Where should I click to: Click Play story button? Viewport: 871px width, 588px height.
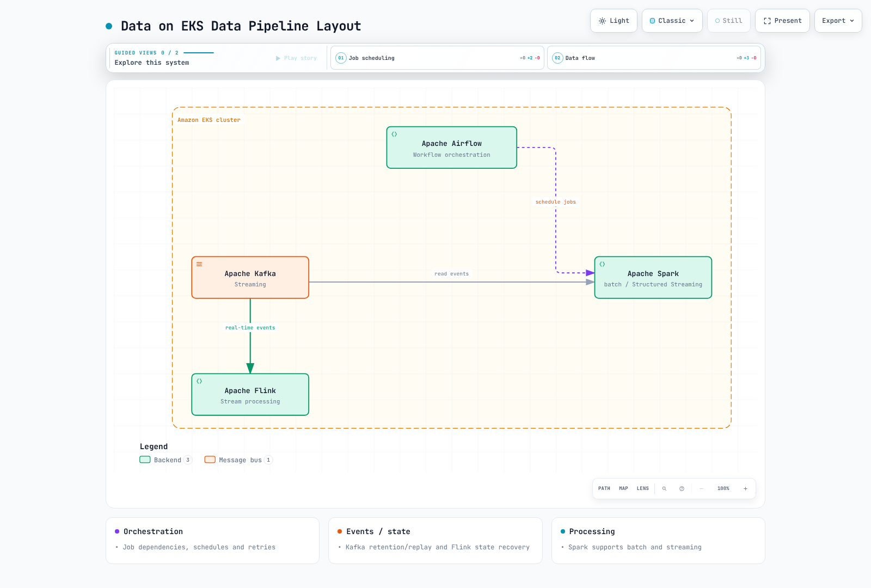click(296, 58)
